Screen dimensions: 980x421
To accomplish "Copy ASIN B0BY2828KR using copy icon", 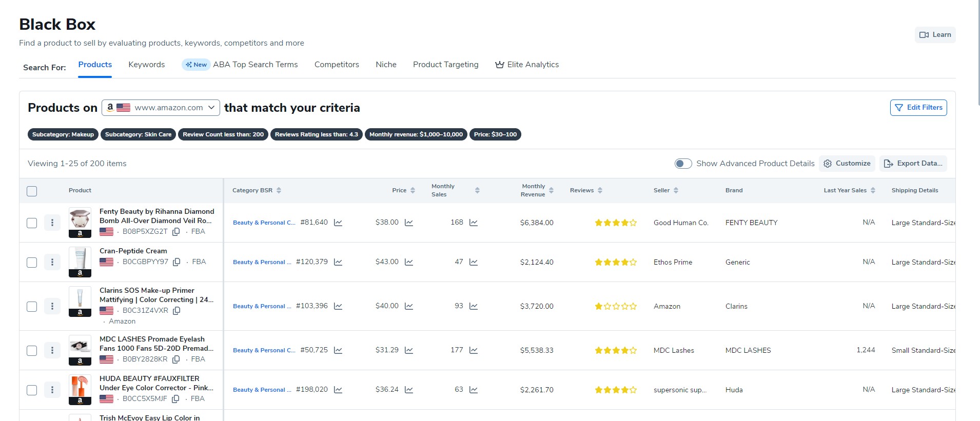I will pos(176,359).
